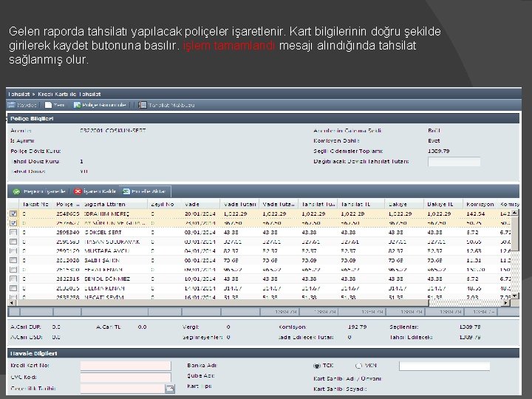This screenshot has height=399, width=532.
Task: Check the MUSTAFA AVCU row checkbox
Action: 13,250
